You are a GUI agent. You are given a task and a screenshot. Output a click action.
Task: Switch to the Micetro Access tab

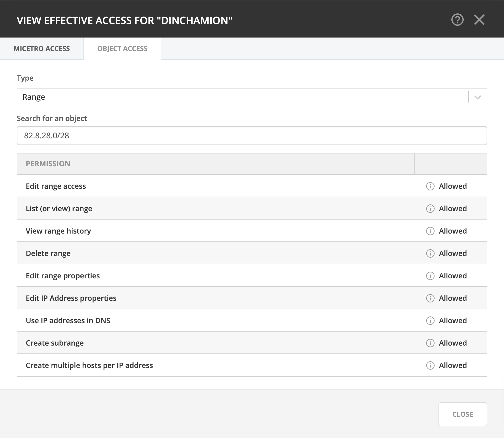42,48
